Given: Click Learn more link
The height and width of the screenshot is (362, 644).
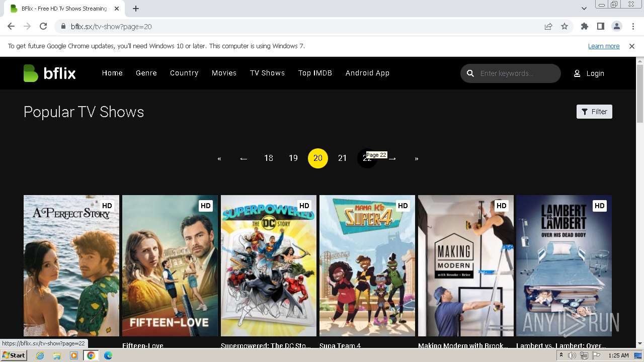Looking at the screenshot, I should 604,46.
